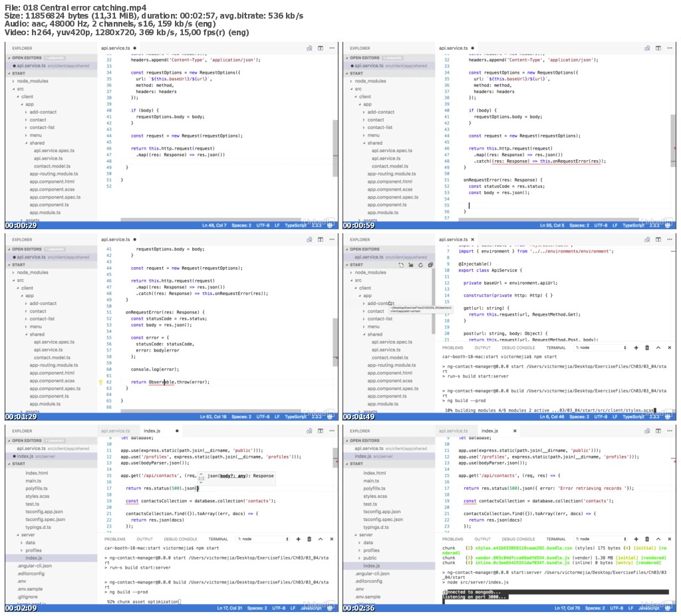Open more actions ellipsis in 00:02:36 frame

point(670,431)
